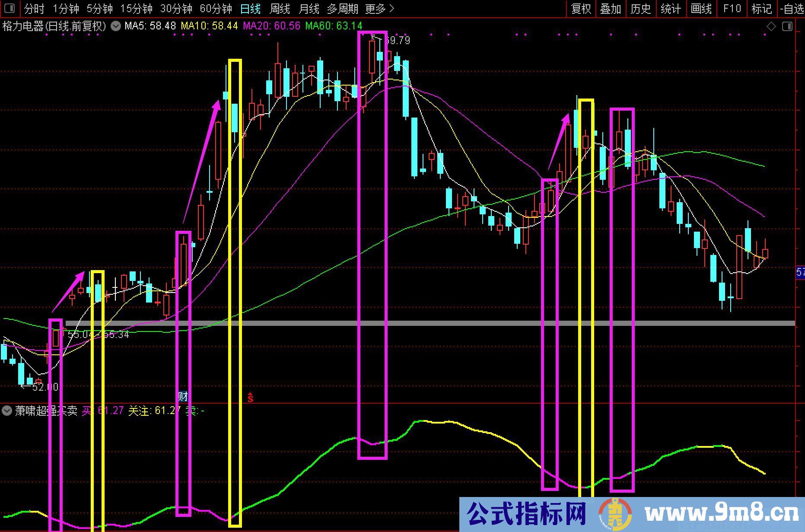The height and width of the screenshot is (532, 805).
Task: Select the 5分钟 period tab
Action: pyautogui.click(x=99, y=9)
